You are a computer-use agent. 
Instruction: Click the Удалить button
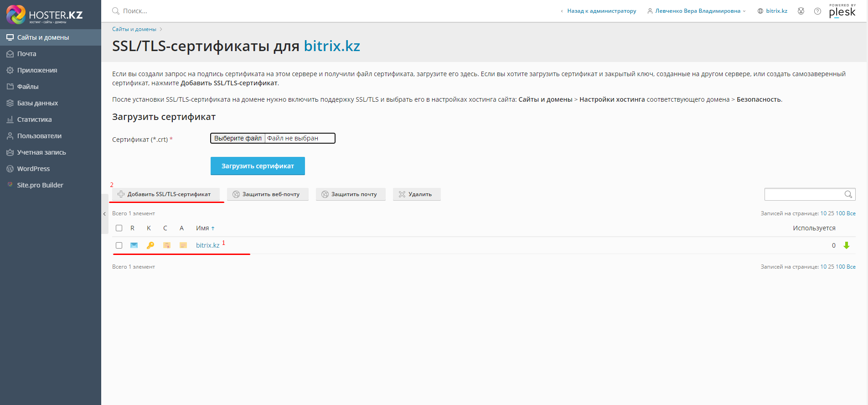(417, 194)
